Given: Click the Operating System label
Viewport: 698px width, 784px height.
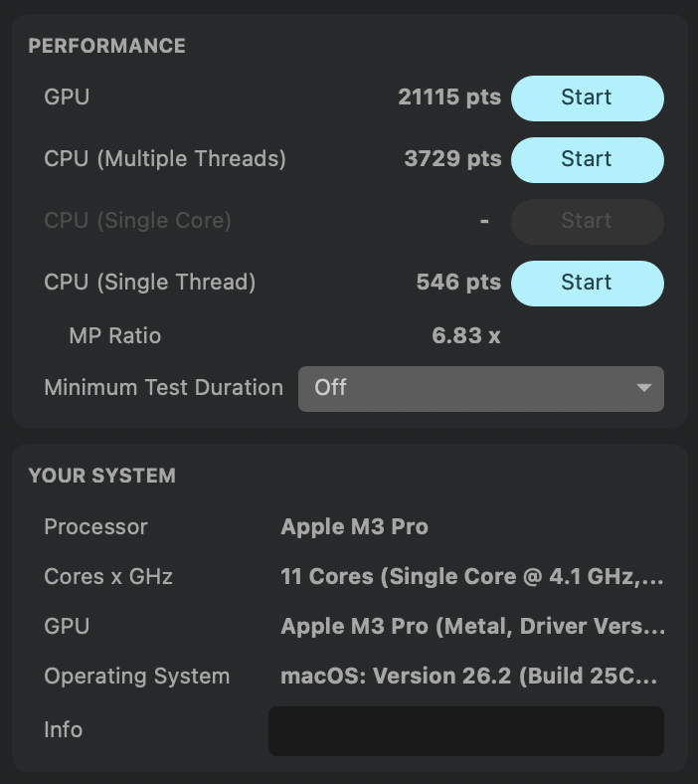Looking at the screenshot, I should click(136, 677).
